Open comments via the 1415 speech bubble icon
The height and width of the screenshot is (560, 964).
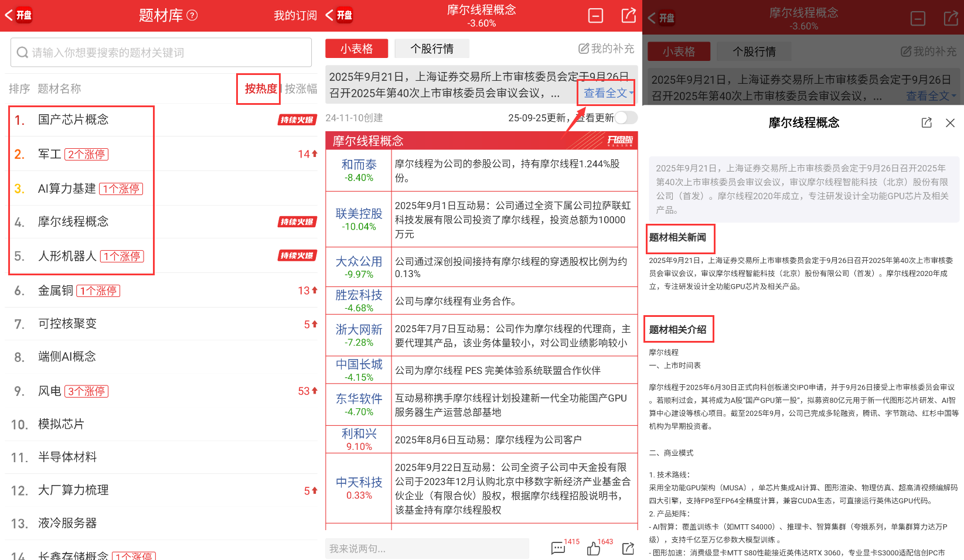pos(558,548)
